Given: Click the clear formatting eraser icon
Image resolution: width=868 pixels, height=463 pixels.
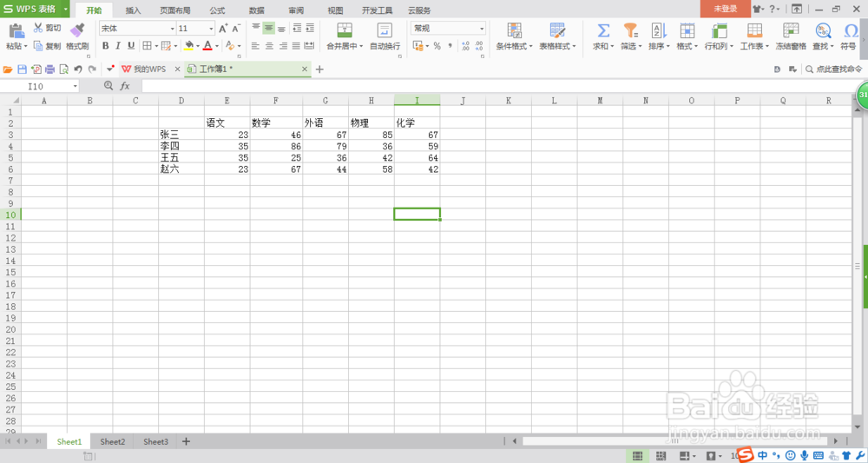Looking at the screenshot, I should pyautogui.click(x=230, y=45).
